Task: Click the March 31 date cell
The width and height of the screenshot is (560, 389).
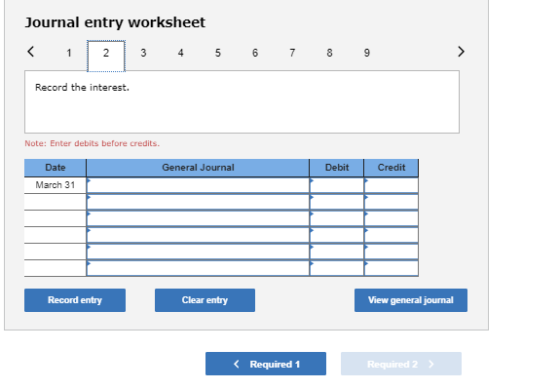Action: pyautogui.click(x=55, y=185)
